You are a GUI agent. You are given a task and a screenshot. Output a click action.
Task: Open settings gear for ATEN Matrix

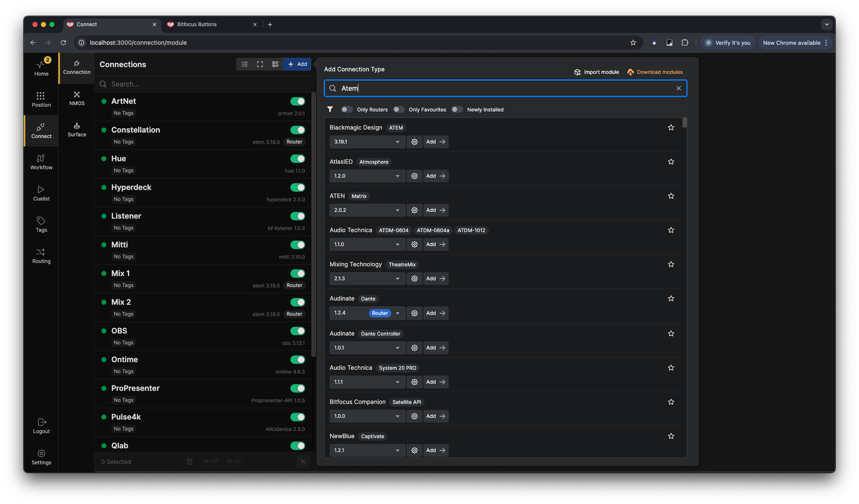click(415, 210)
